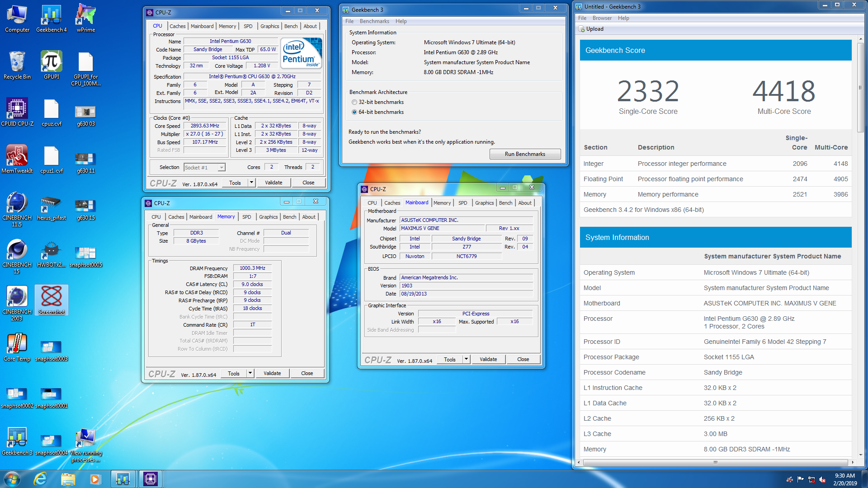Open CINEBENCH 2003 desktop icon
This screenshot has width=868, height=488.
[x=17, y=304]
